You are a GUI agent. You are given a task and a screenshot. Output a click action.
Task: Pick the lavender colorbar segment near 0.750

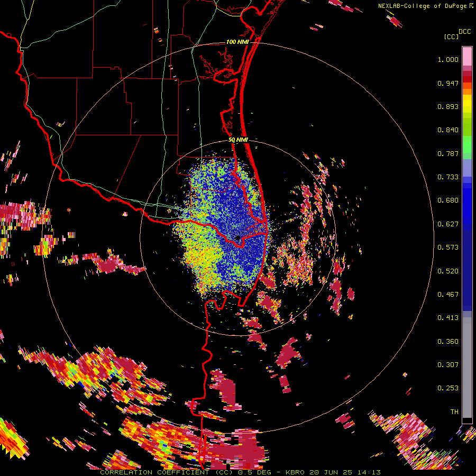[467, 168]
